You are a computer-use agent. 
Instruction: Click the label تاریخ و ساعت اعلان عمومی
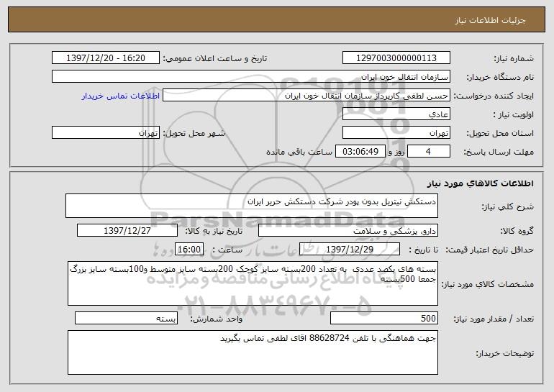[x=215, y=59]
